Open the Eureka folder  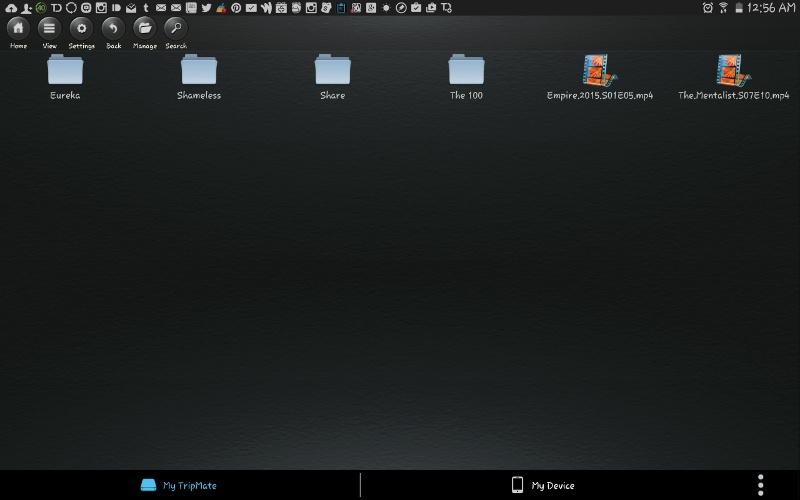(65, 77)
